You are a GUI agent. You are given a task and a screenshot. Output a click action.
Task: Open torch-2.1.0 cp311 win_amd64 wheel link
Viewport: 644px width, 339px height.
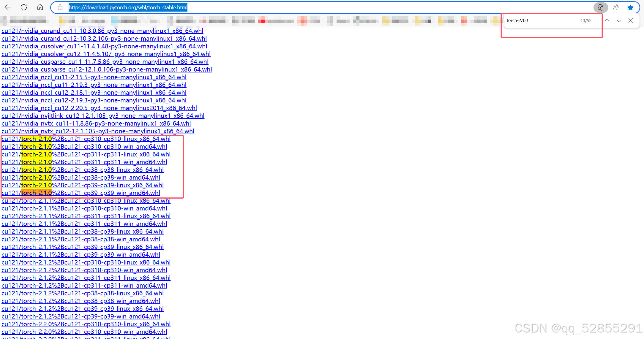click(x=84, y=162)
